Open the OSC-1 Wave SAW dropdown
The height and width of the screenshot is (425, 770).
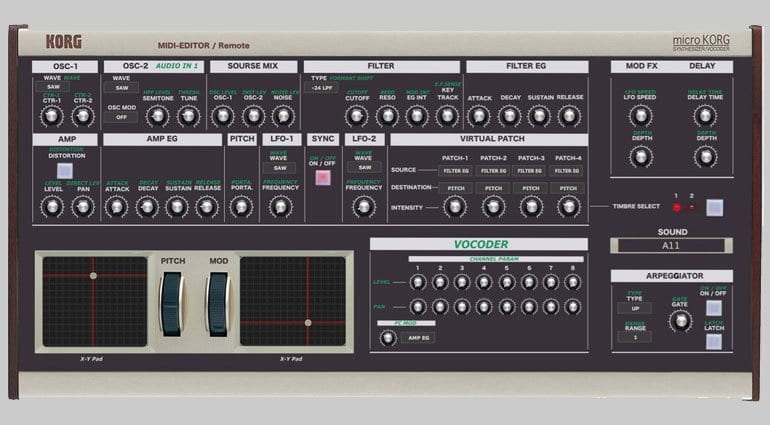(53, 87)
